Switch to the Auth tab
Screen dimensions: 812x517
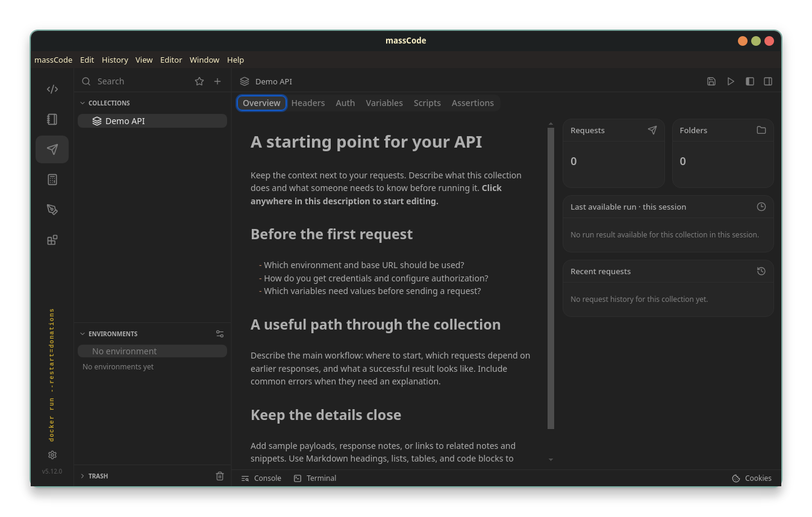[345, 103]
